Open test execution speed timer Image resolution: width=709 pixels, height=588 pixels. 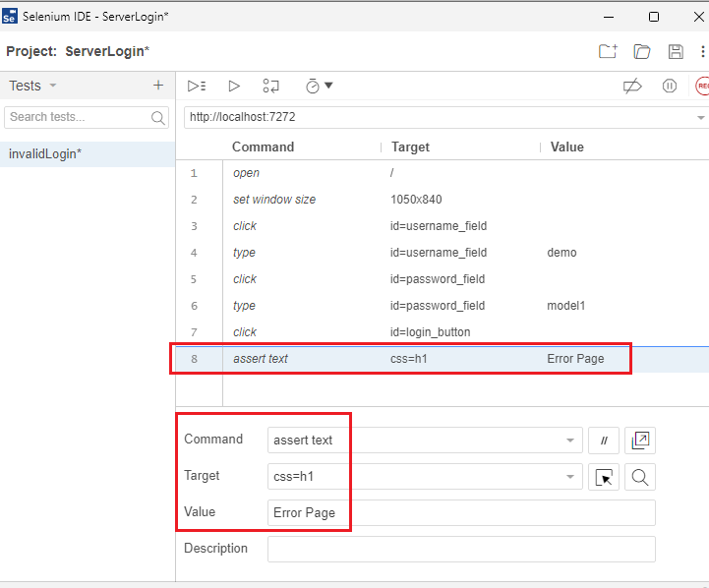(x=313, y=86)
